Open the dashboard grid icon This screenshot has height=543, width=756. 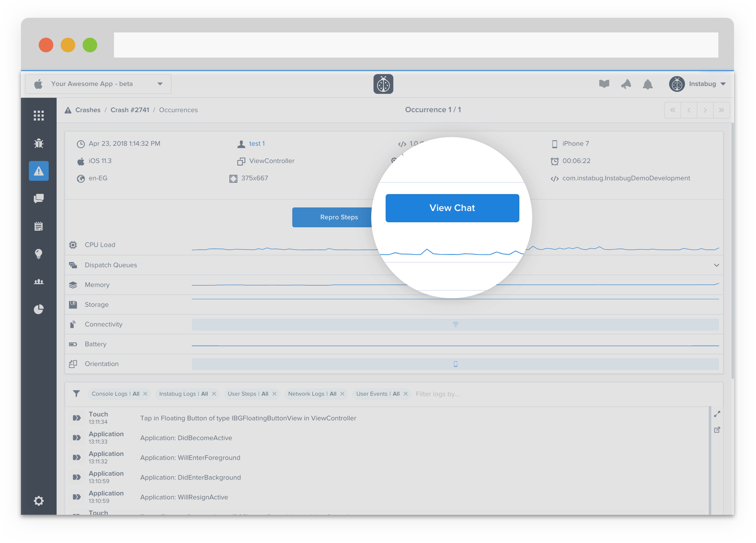(39, 115)
